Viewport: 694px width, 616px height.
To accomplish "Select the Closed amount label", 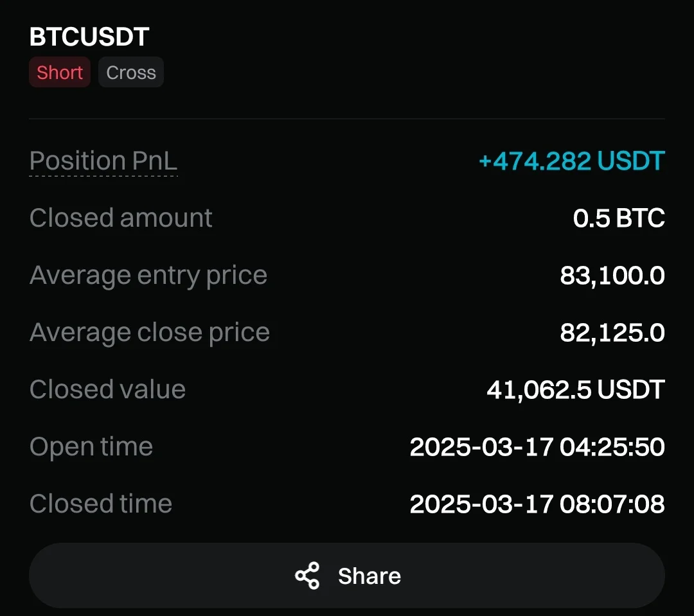I will (121, 218).
